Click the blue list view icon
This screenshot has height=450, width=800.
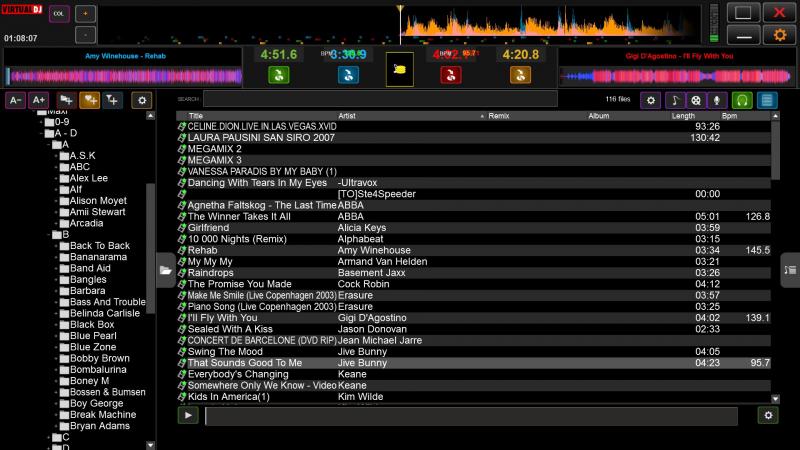click(767, 100)
